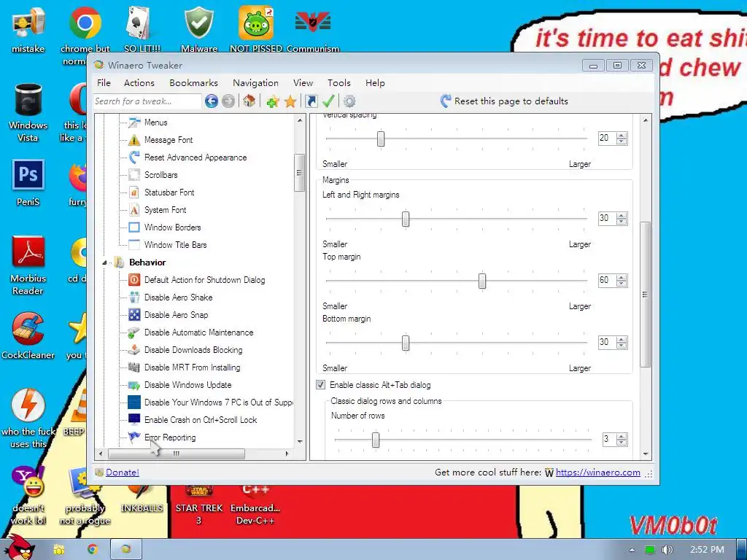Select Window Title Bars tree item

click(175, 245)
